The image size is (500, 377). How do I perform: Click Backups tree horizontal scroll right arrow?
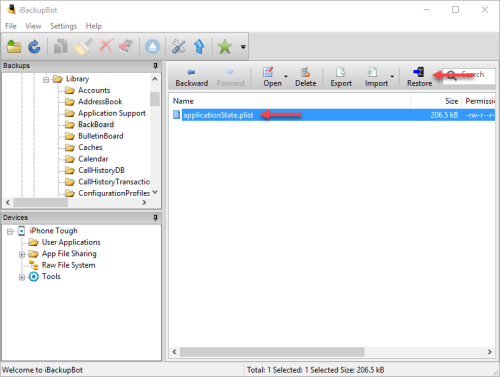point(144,202)
